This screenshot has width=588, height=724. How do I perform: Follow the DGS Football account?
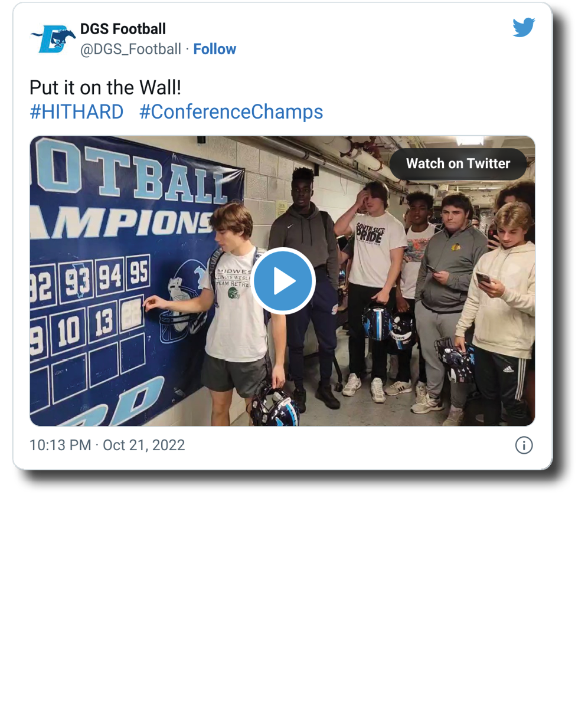(x=214, y=49)
